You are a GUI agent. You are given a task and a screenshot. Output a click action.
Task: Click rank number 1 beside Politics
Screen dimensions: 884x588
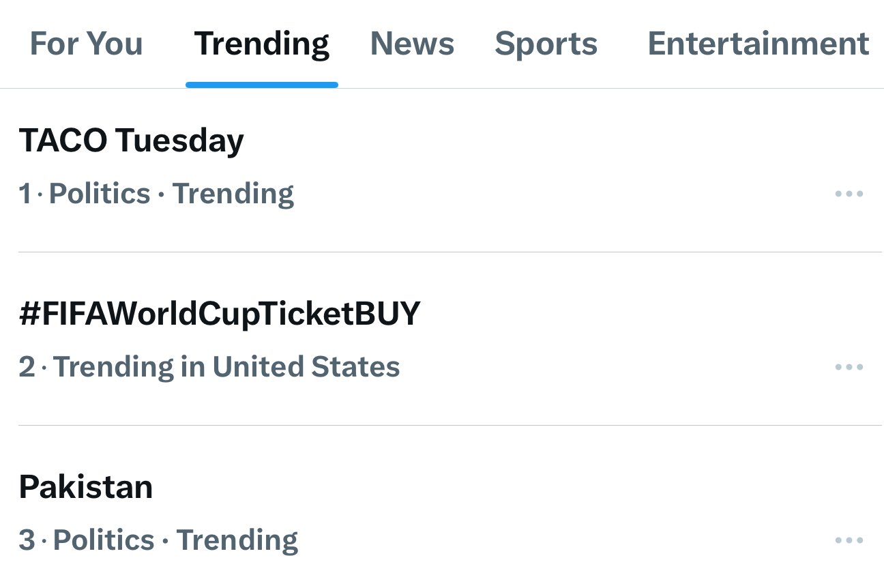point(25,194)
